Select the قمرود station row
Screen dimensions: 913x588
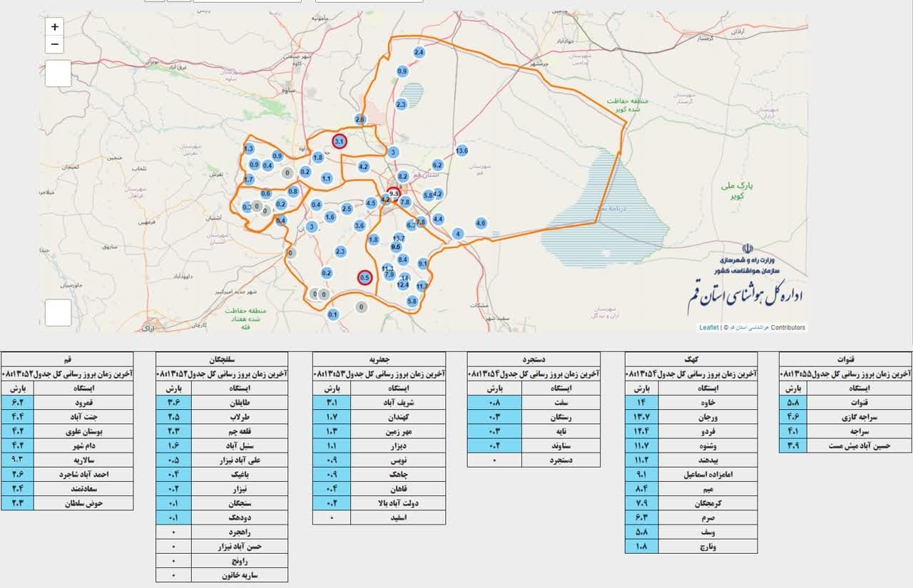pos(68,403)
